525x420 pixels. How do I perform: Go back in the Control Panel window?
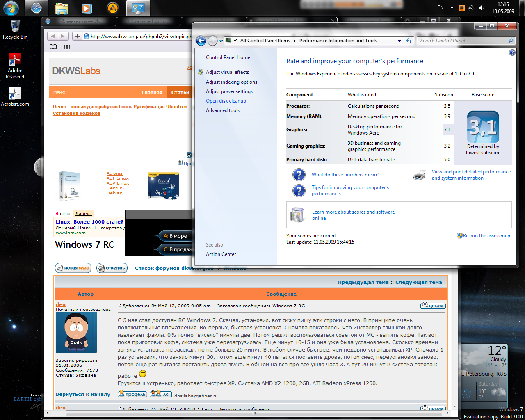(x=201, y=41)
